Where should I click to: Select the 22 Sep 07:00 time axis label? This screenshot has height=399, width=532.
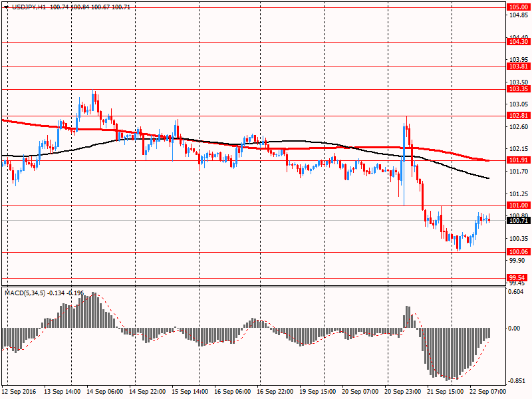point(487,392)
